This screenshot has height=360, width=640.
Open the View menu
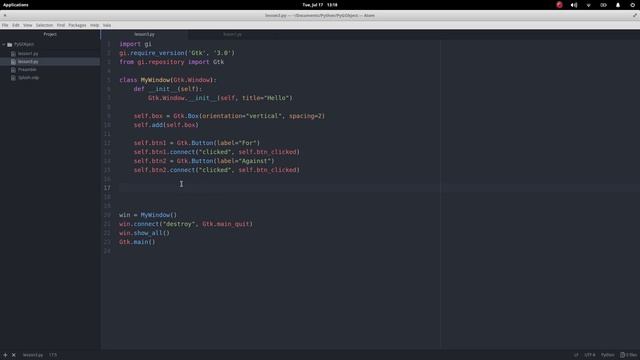[x=27, y=25]
